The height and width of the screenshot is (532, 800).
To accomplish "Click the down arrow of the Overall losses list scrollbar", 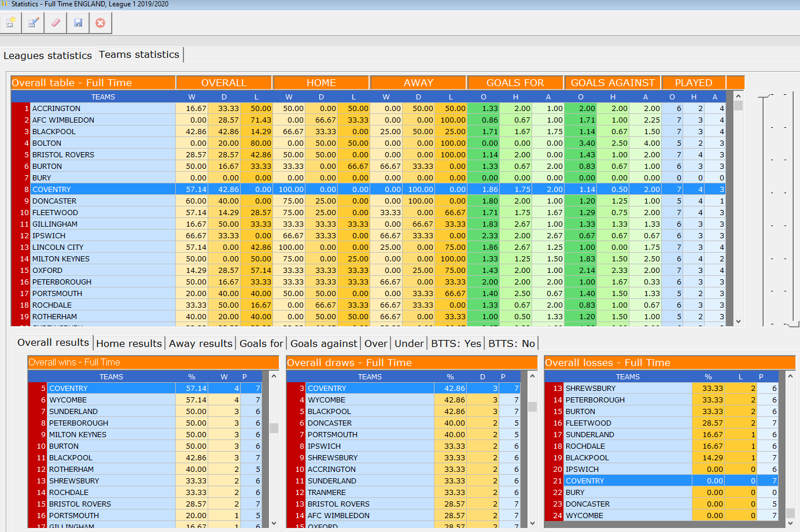I will click(x=791, y=523).
